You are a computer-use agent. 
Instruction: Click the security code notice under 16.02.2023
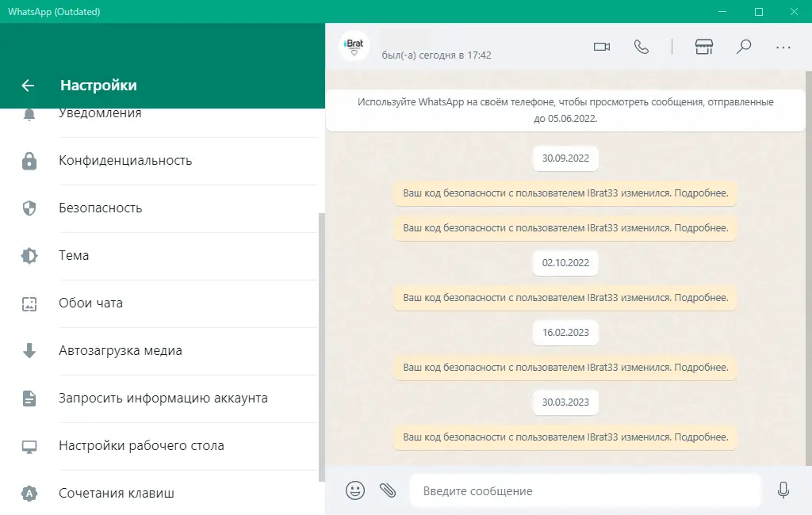[x=565, y=368]
